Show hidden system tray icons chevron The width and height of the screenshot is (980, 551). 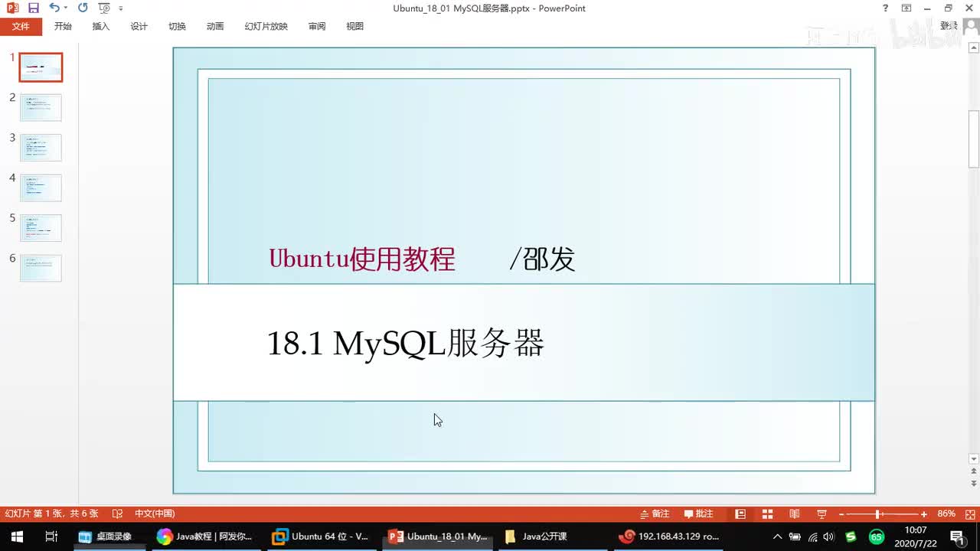(x=777, y=536)
